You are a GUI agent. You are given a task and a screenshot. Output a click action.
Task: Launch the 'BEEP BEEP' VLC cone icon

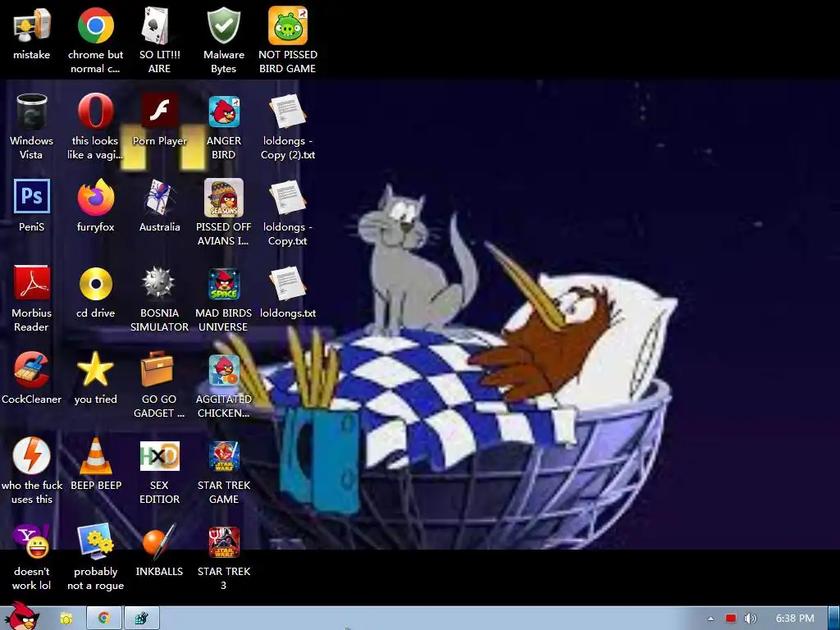tap(95, 456)
